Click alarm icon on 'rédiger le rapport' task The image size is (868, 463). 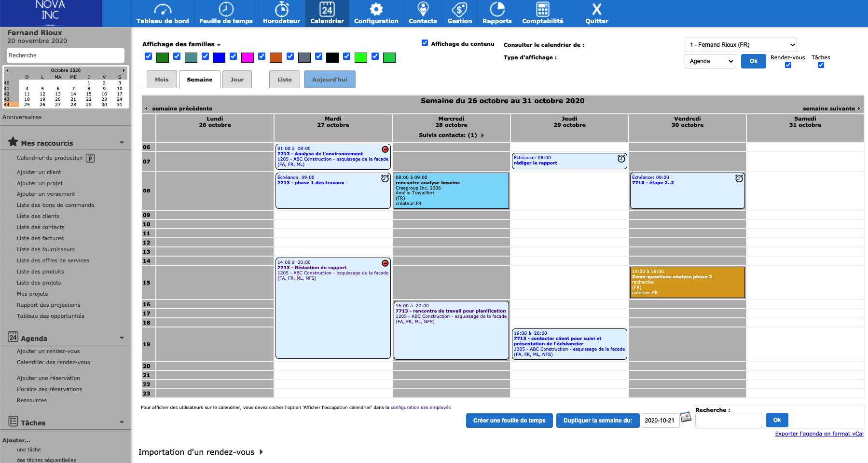pyautogui.click(x=621, y=159)
